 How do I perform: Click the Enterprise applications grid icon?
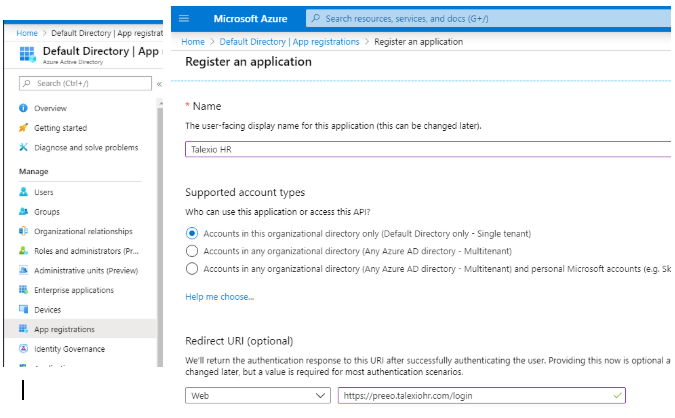coord(23,290)
